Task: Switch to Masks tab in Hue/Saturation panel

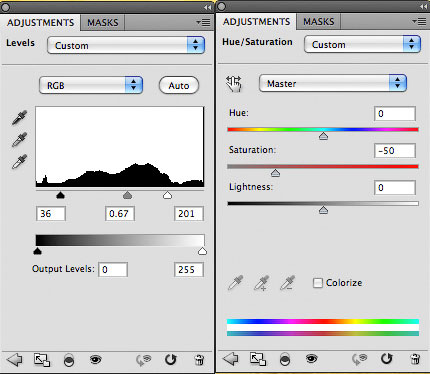Action: click(318, 22)
